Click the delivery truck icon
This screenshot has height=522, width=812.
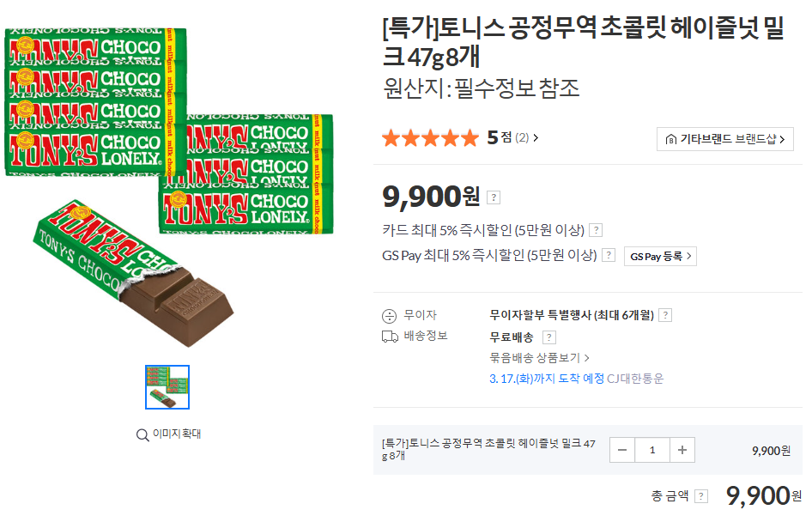(x=390, y=337)
